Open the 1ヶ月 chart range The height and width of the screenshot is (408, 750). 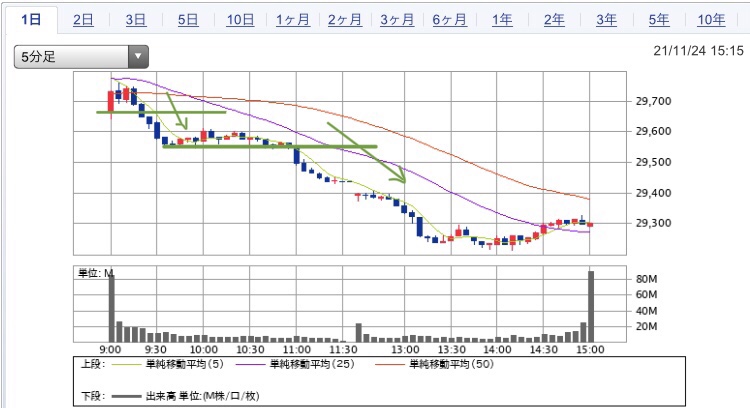click(x=293, y=20)
